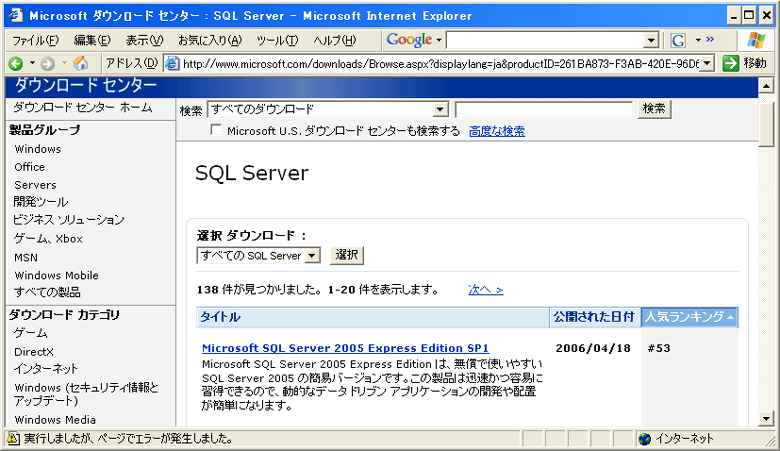This screenshot has width=780, height=451.
Task: Open the すべてのダウンロード search scope dropdown
Action: (x=440, y=109)
